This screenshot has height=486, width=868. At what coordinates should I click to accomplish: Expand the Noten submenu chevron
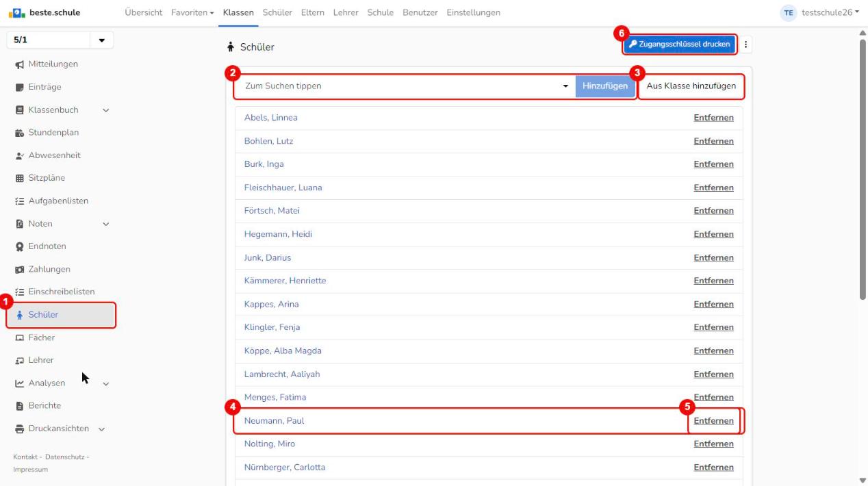pos(105,224)
